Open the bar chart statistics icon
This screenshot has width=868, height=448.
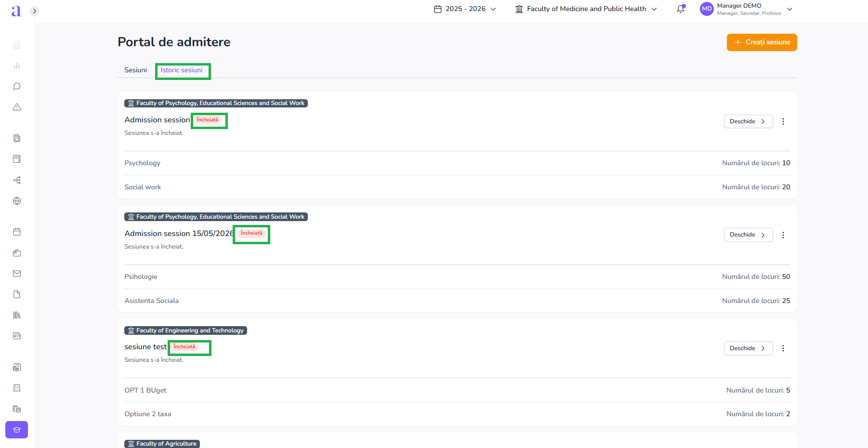tap(17, 66)
